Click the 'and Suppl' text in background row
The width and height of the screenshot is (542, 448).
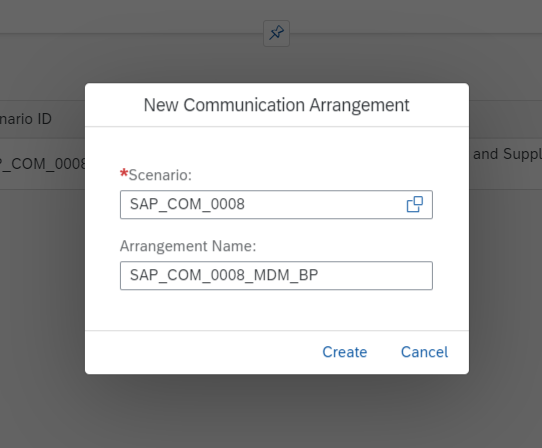[x=507, y=154]
